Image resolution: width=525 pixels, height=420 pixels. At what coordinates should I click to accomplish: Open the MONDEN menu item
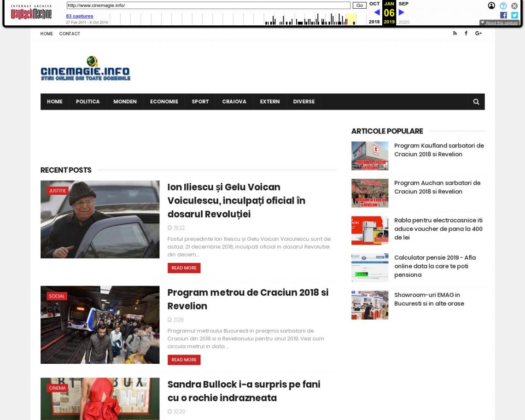(125, 102)
